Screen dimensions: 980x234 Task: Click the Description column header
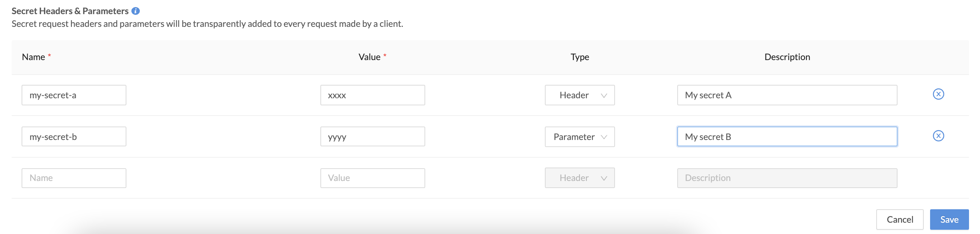pyautogui.click(x=787, y=57)
